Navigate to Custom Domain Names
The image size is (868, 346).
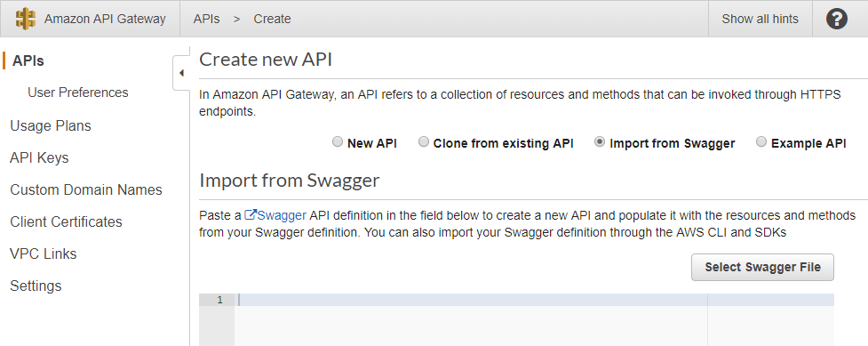click(x=86, y=189)
